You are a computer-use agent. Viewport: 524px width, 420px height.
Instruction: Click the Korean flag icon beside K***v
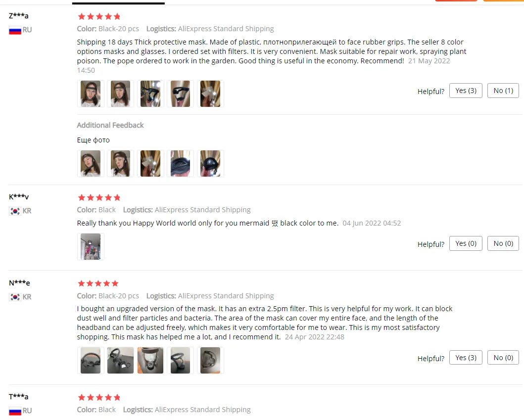click(x=15, y=211)
